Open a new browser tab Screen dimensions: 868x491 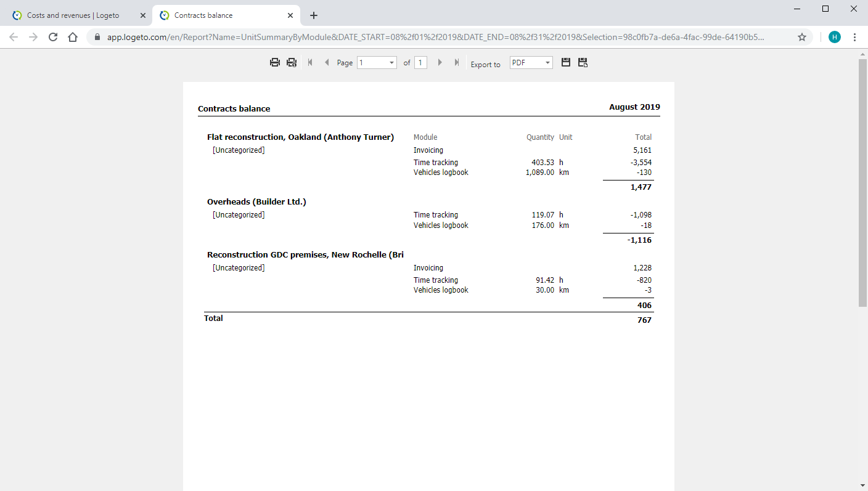pos(314,15)
